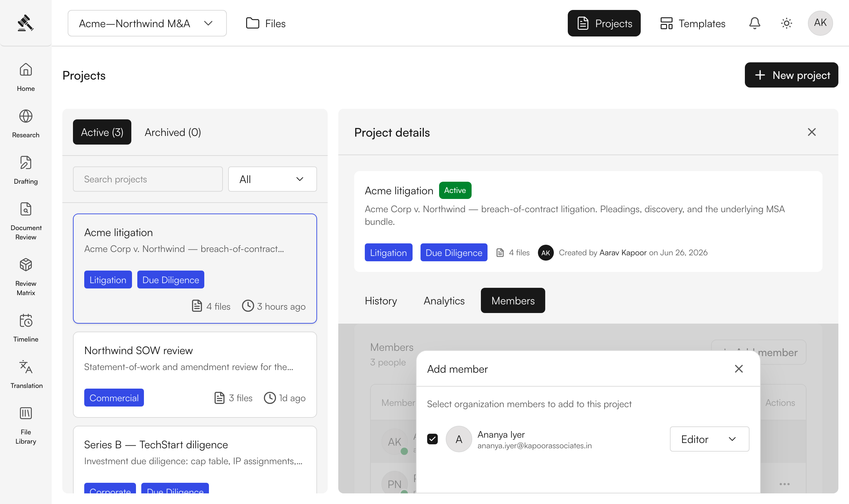The width and height of the screenshot is (849, 504).
Task: Expand the All filter dropdown
Action: (x=272, y=179)
